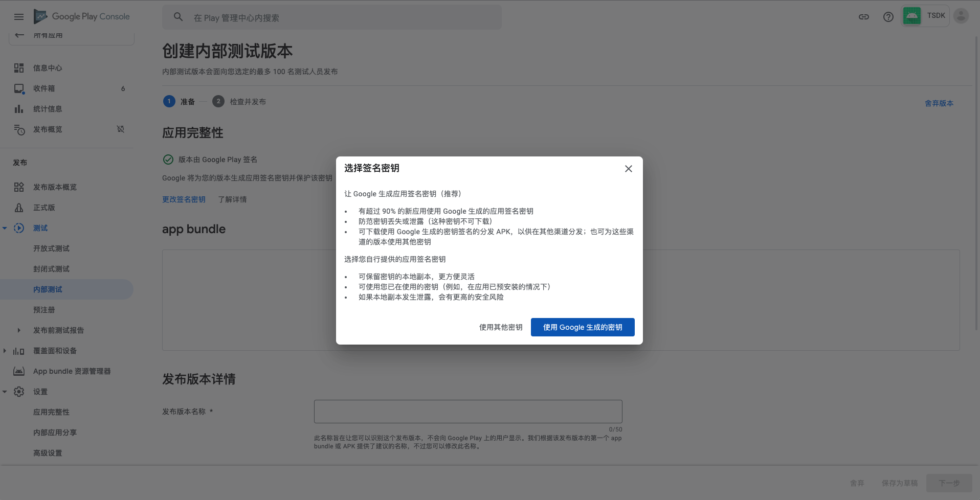This screenshot has height=500, width=980.
Task: Open the help question mark icon
Action: (888, 17)
